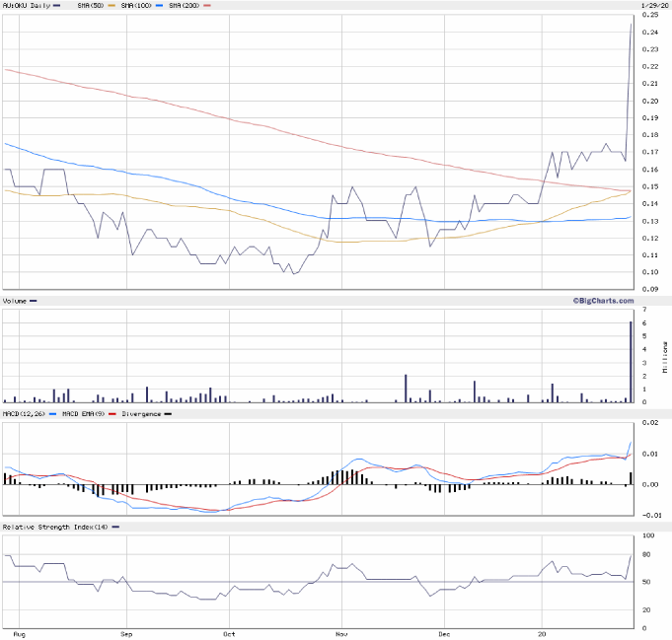Click the tallest volume bar at far right
Screen dimensions: 672x640
click(x=631, y=363)
